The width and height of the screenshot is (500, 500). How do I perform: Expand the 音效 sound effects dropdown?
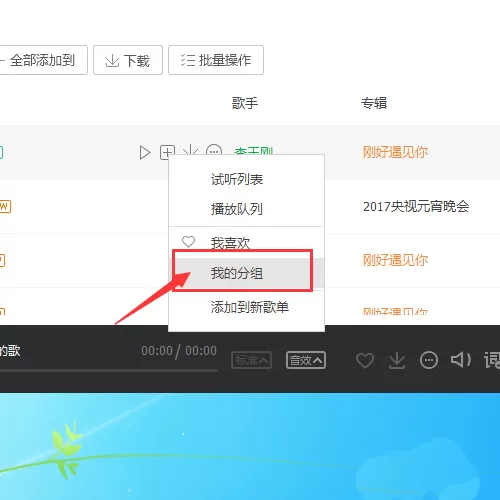(x=306, y=360)
